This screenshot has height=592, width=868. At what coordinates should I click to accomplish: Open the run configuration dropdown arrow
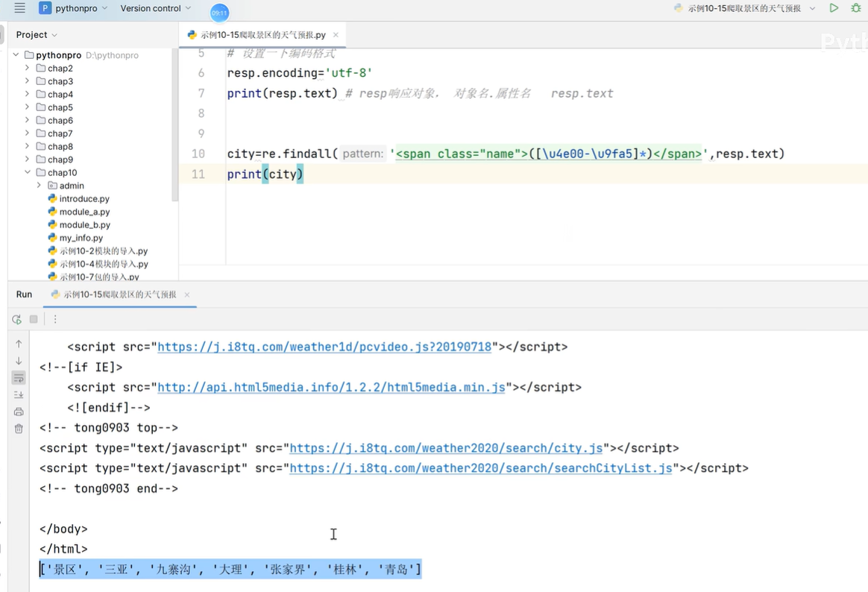pyautogui.click(x=812, y=8)
